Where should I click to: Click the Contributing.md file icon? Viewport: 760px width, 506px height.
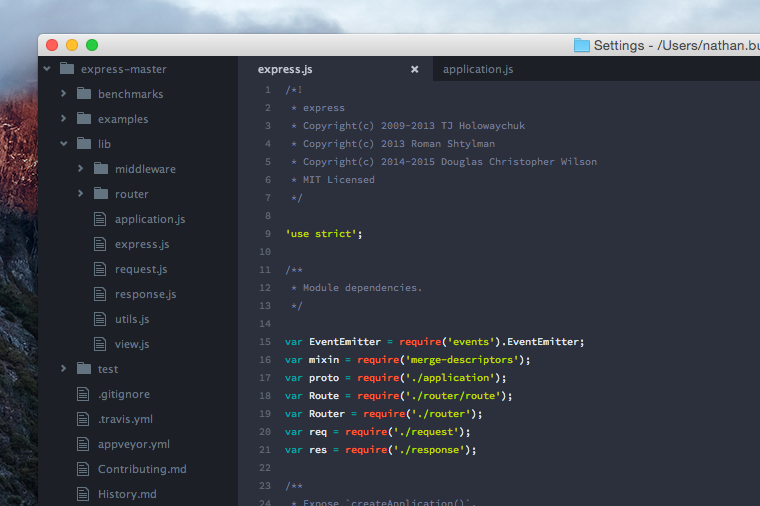click(83, 469)
